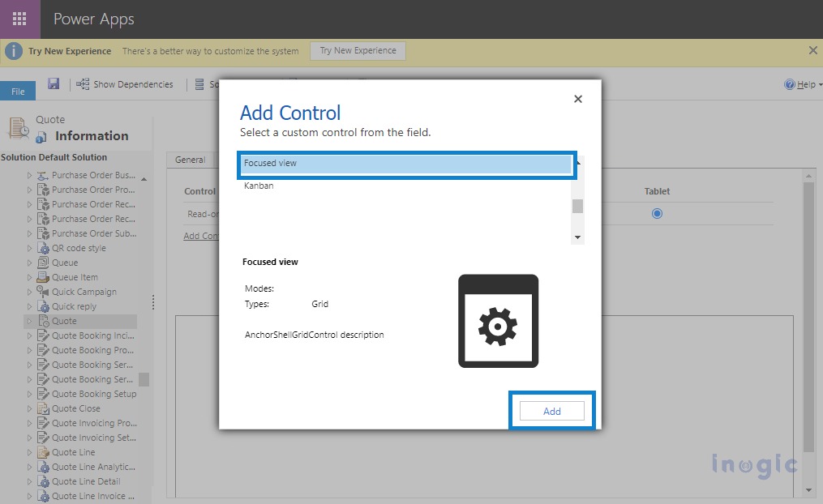Click the Purchase Order Pro... entity icon
Image resolution: width=823 pixels, height=504 pixels.
44,190
